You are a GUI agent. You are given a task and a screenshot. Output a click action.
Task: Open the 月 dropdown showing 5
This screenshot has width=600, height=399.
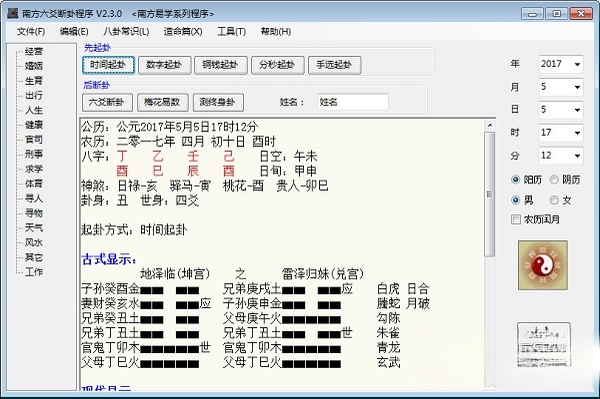click(x=561, y=87)
